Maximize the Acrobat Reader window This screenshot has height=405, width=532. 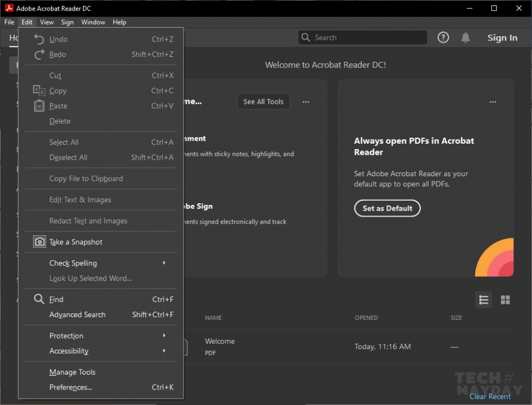pos(494,8)
